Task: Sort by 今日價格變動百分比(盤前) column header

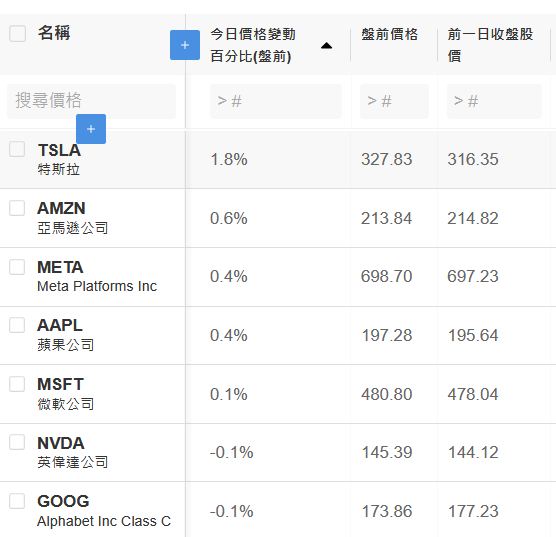Action: tap(253, 45)
